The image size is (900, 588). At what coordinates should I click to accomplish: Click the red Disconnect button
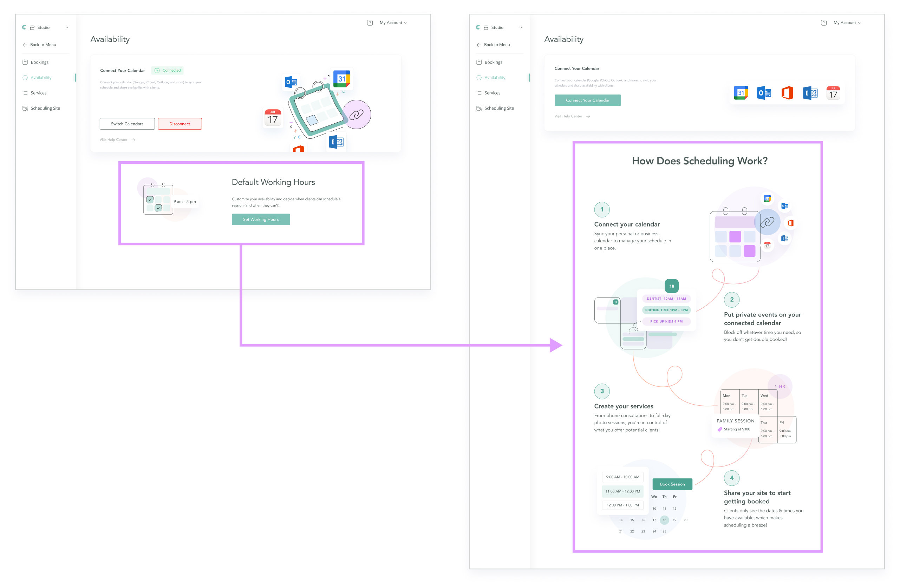(180, 124)
